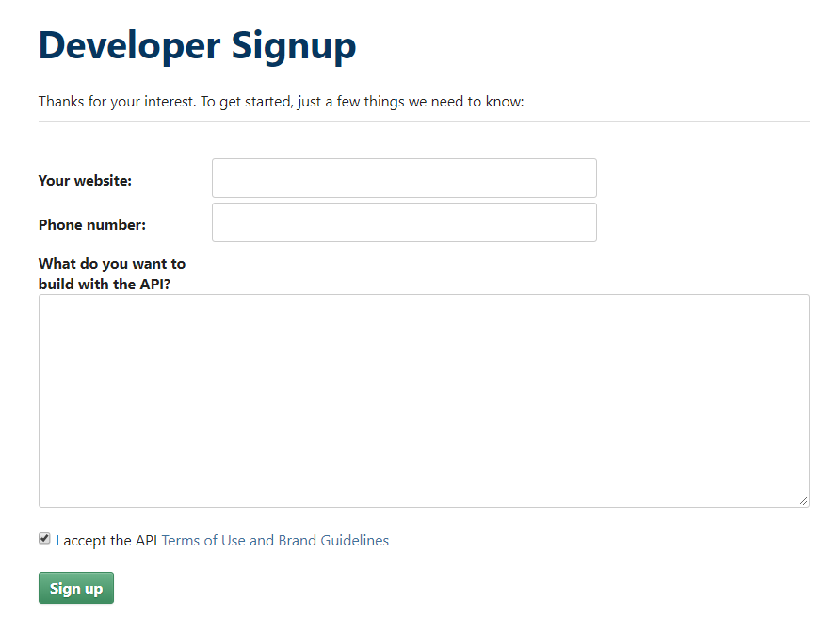Click 'build with the API?' label line
The image size is (840, 635).
104,285
